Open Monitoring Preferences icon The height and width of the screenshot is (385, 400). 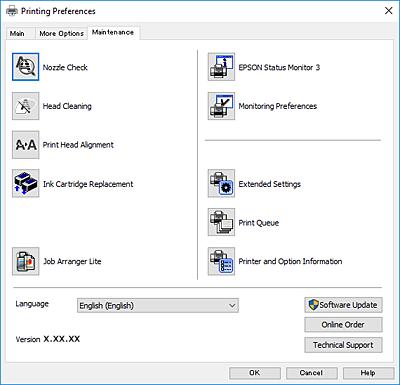pyautogui.click(x=221, y=106)
